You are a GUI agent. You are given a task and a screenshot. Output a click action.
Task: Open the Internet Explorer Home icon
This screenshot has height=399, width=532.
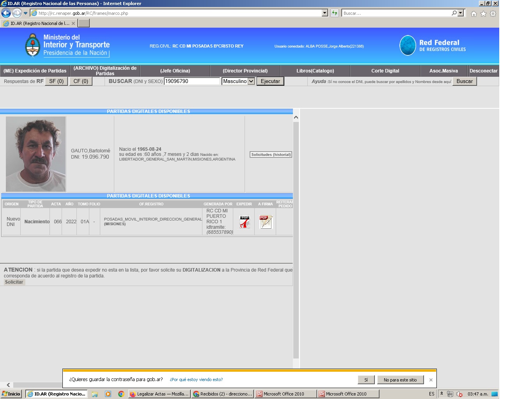pyautogui.click(x=473, y=14)
